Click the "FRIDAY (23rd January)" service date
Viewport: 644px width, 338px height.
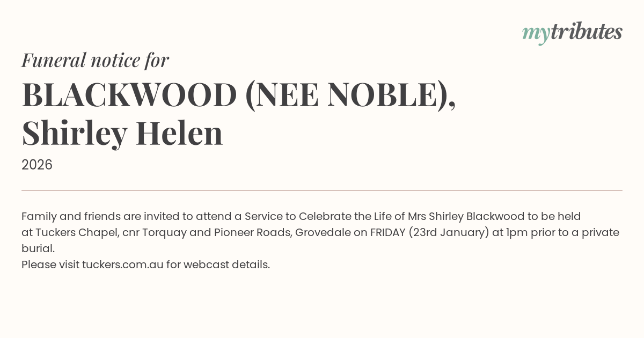coord(429,232)
